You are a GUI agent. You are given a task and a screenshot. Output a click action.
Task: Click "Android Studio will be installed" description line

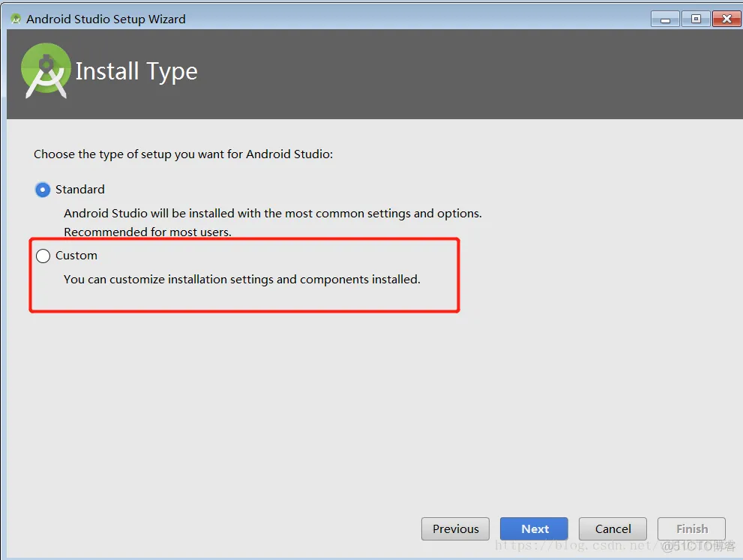273,214
